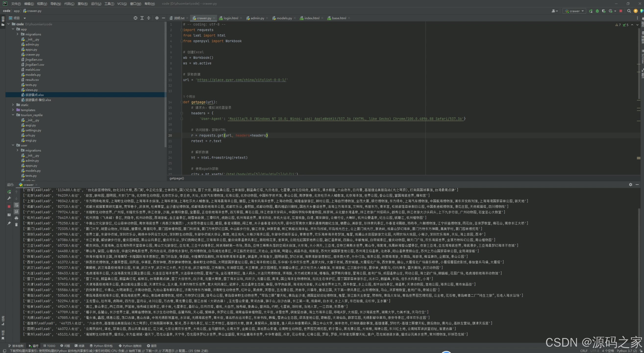
Task: Rerun crawer with top toolbar rerun icon
Action: (591, 11)
